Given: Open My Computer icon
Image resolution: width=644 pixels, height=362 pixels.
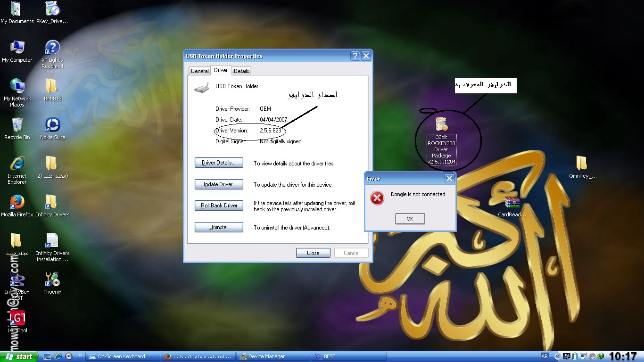Looking at the screenshot, I should pos(17,51).
